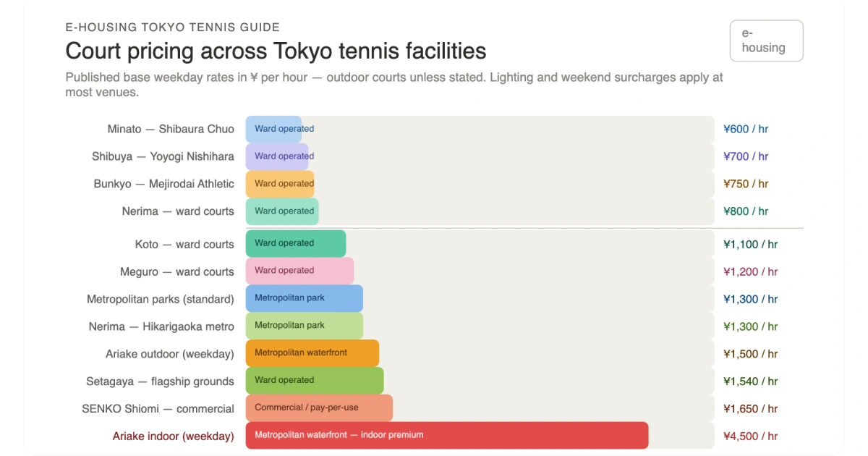Click the ¥600 / hr price value
Image resolution: width=868 pixels, height=456 pixels.
[746, 129]
